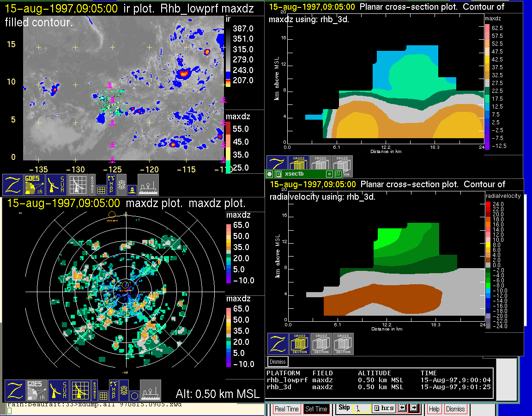
Task: Enable Real Time mode
Action: coord(286,409)
